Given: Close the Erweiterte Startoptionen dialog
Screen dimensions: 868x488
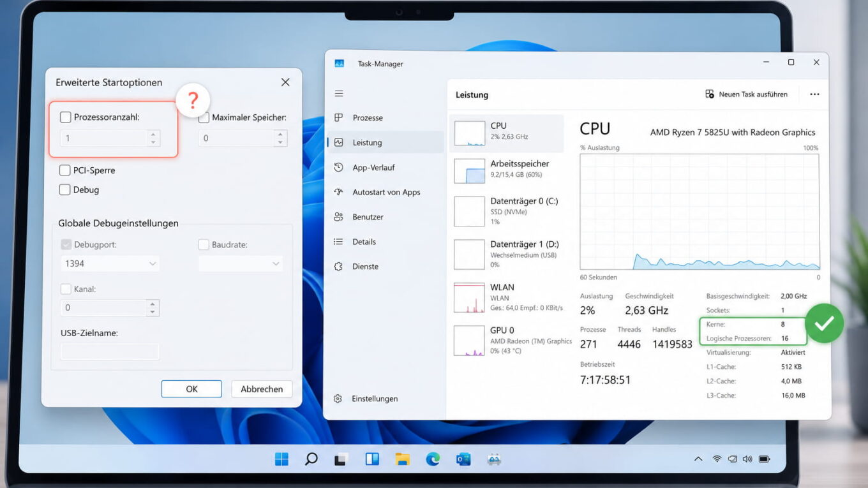Looking at the screenshot, I should (285, 82).
